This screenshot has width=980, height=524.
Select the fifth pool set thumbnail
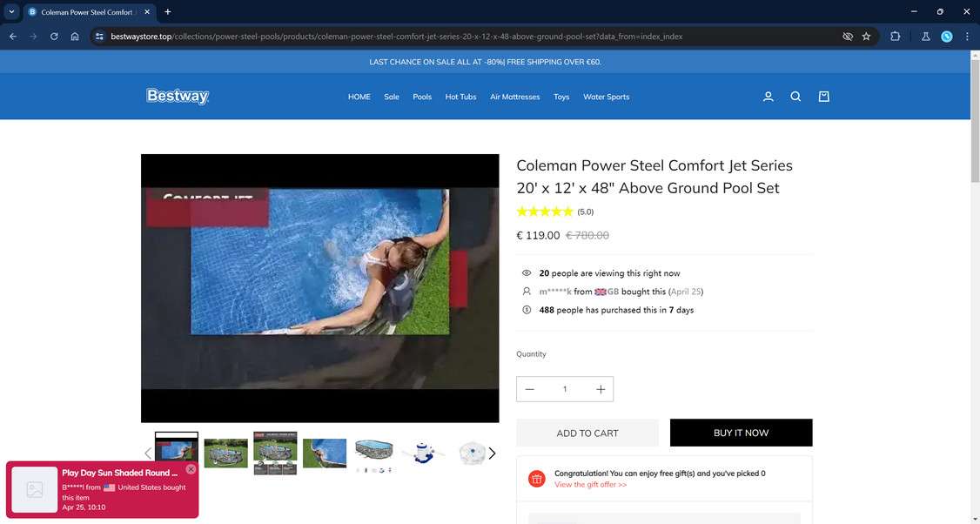click(x=373, y=453)
